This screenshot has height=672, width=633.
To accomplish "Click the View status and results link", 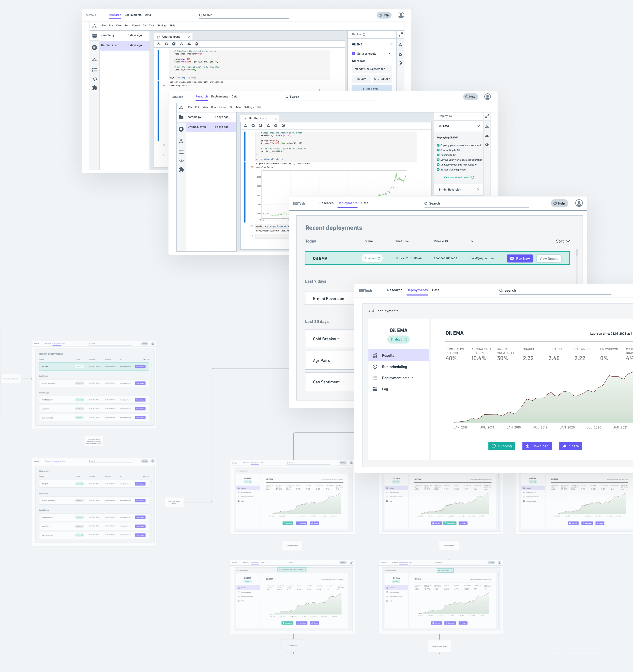I will 459,177.
